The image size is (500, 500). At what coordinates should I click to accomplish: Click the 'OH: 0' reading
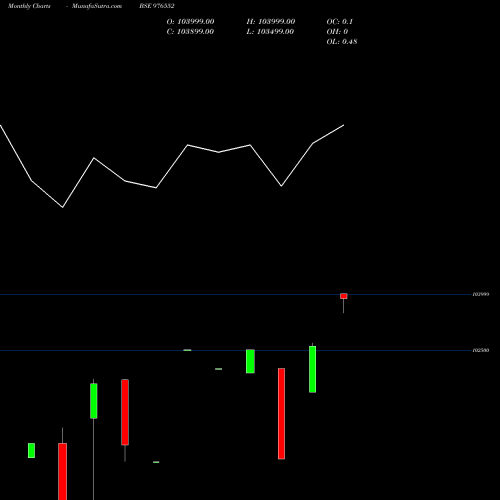click(337, 32)
